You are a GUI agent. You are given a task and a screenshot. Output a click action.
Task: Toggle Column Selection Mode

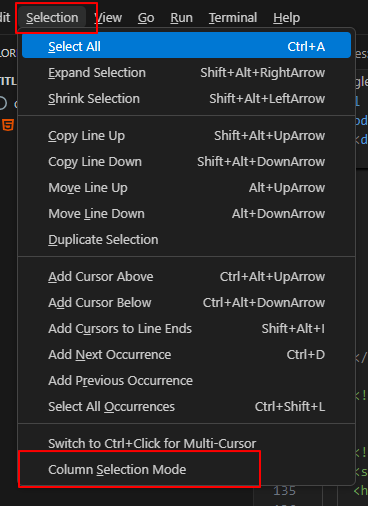point(186,470)
